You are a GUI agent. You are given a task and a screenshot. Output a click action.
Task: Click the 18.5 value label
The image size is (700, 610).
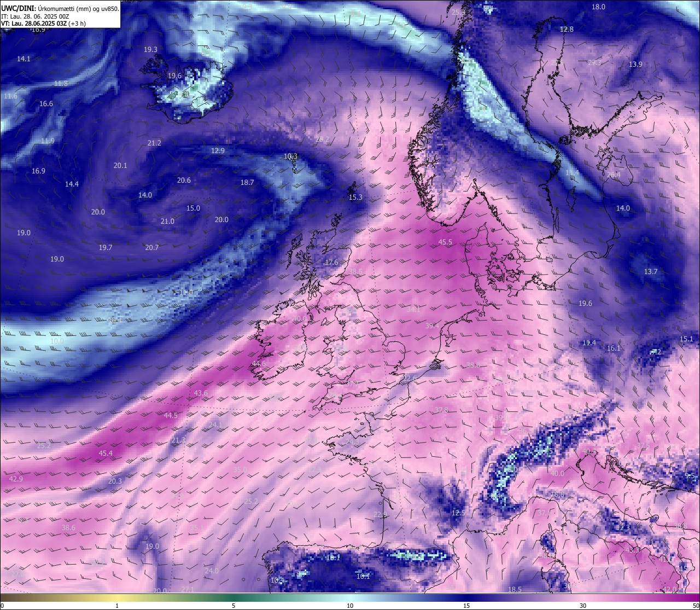click(515, 589)
